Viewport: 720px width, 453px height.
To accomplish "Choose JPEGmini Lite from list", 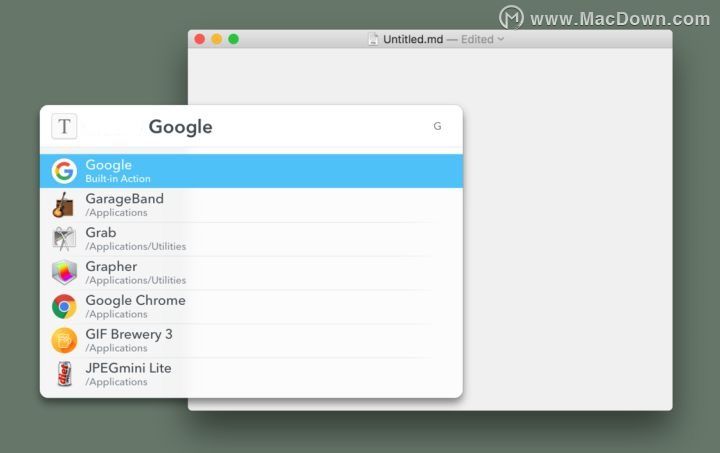I will point(251,374).
